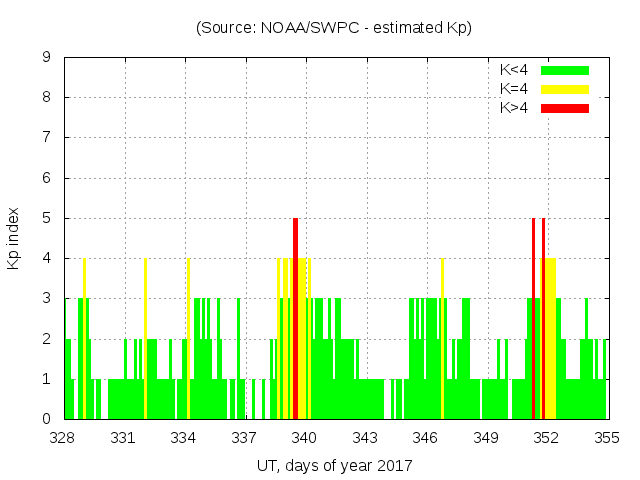Image resolution: width=640 pixels, height=480 pixels.
Task: Click the x-axis tick label 343
Action: [x=365, y=438]
